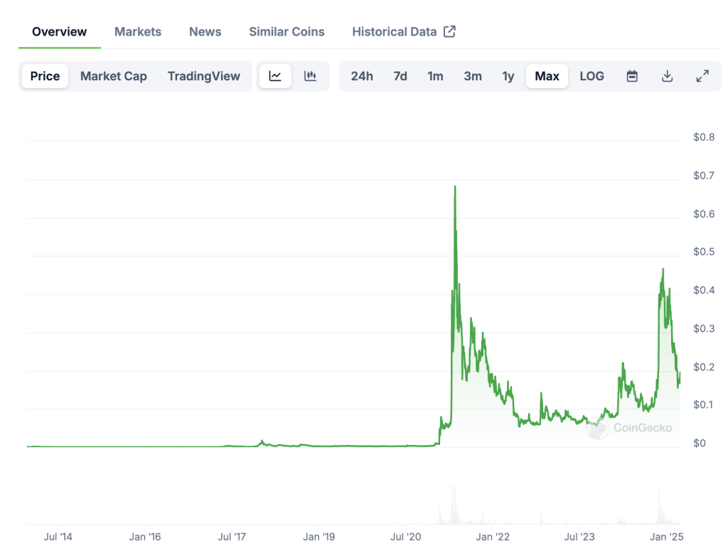Expand the chart to fullscreen

pyautogui.click(x=702, y=76)
